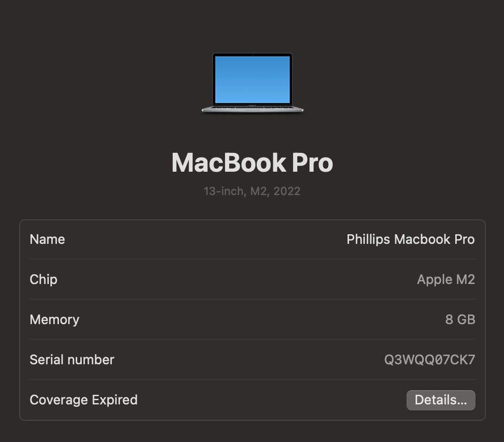Select the serial number Q3WQQ07CK7
The height and width of the screenshot is (442, 504).
(x=429, y=360)
